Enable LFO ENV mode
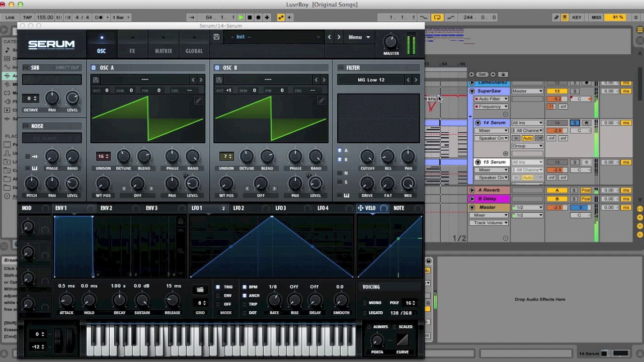 coord(218,296)
